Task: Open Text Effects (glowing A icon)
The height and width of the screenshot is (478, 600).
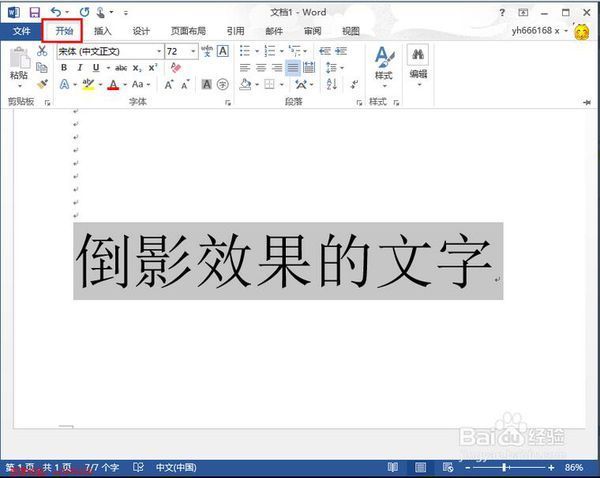Action: tap(65, 84)
